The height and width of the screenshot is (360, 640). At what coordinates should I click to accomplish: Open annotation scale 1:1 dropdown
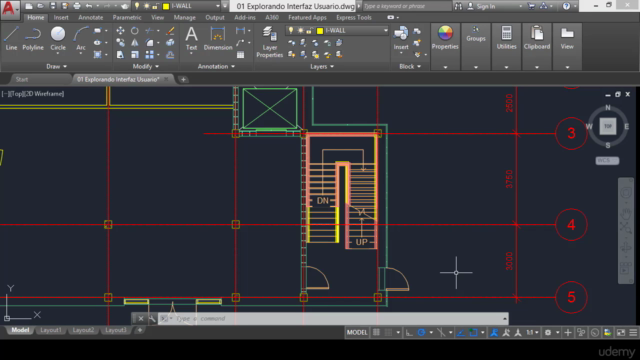(532, 333)
